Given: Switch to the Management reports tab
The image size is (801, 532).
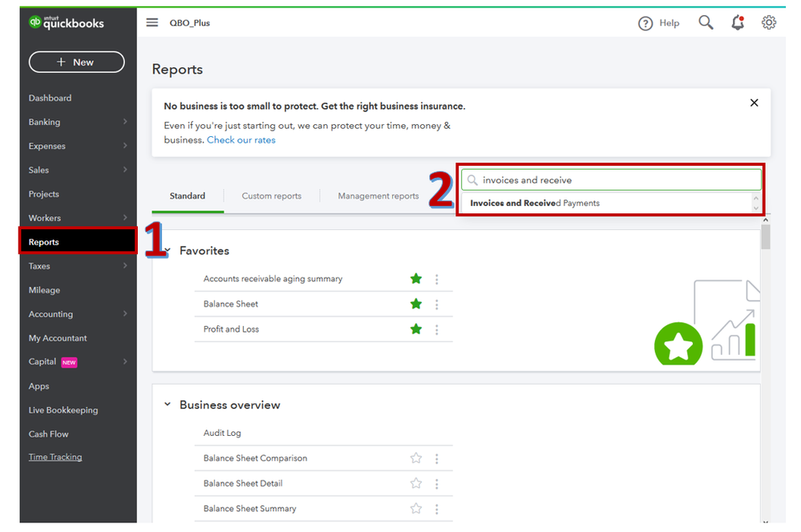Looking at the screenshot, I should 378,196.
